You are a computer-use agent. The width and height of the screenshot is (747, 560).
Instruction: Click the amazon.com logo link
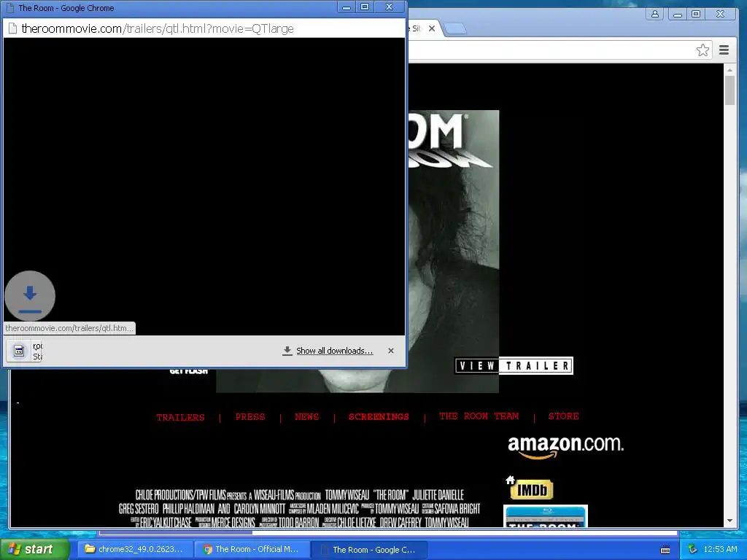565,447
